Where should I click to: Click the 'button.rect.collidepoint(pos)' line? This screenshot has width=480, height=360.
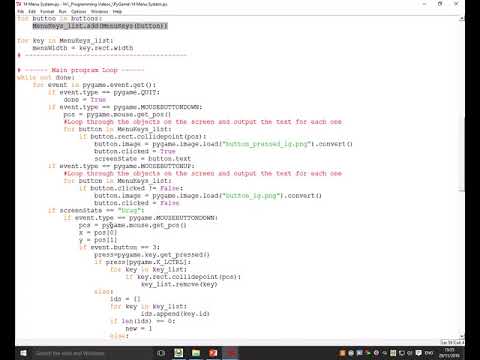(x=143, y=137)
